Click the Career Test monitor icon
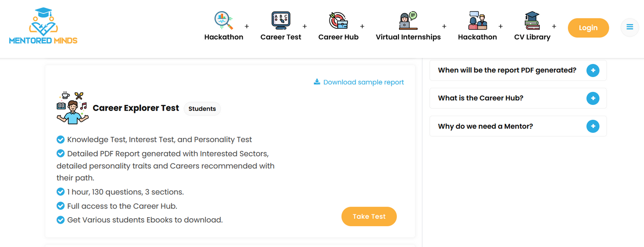The height and width of the screenshot is (247, 644). [x=281, y=20]
